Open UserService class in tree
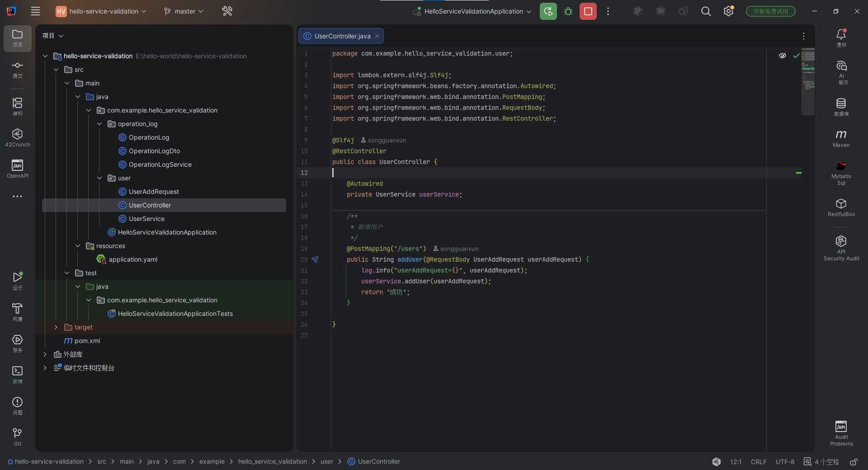This screenshot has width=868, height=470. [x=146, y=219]
